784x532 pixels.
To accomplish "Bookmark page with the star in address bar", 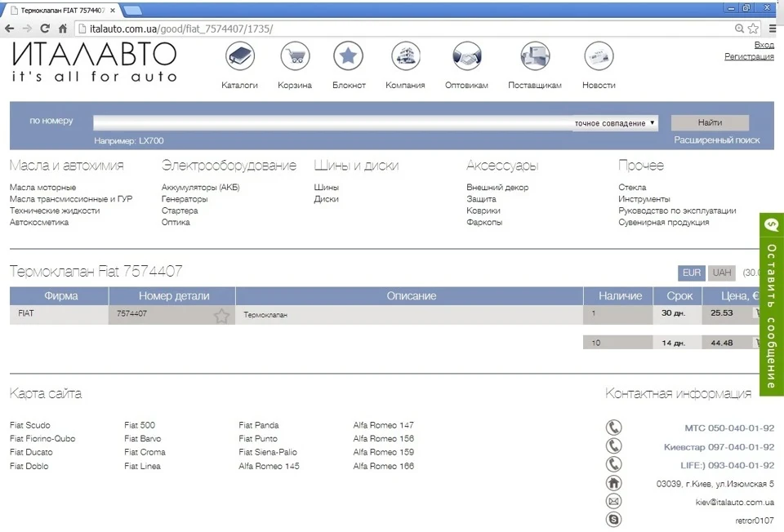I will [753, 29].
